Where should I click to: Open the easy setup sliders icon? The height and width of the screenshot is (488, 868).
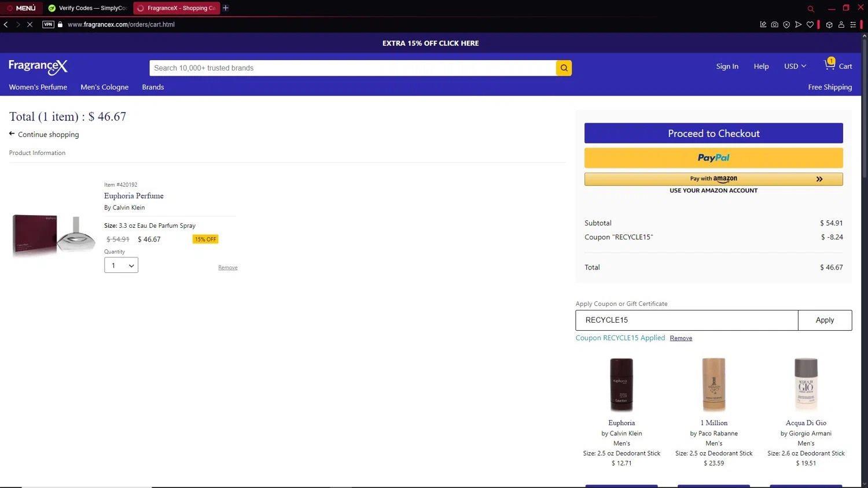(853, 24)
